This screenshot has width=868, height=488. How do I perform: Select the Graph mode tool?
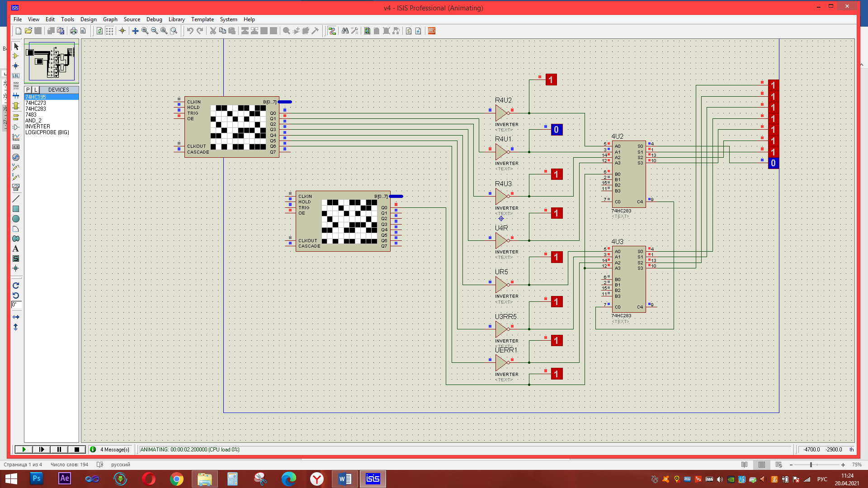point(16,137)
